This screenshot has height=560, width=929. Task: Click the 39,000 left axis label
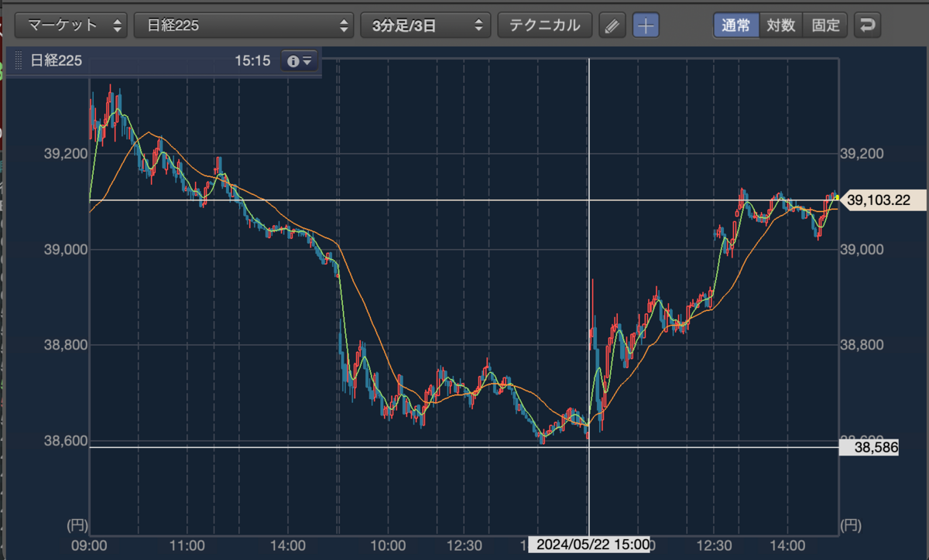(x=65, y=249)
